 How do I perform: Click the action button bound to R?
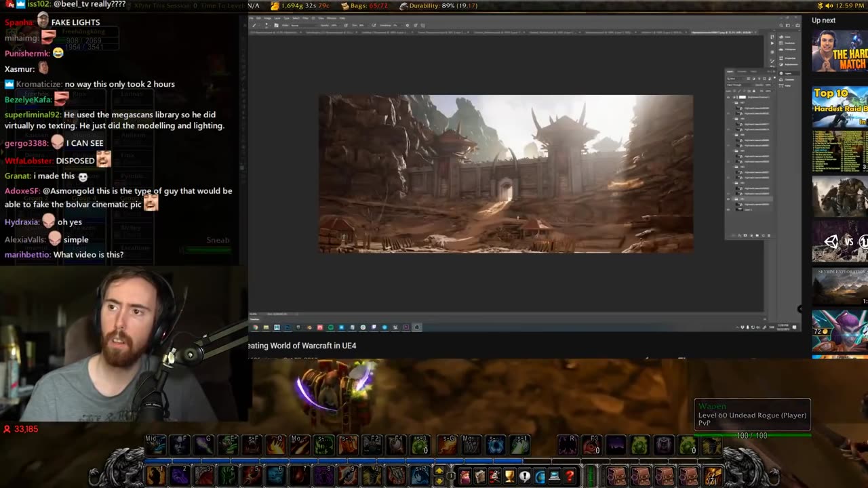tap(568, 445)
